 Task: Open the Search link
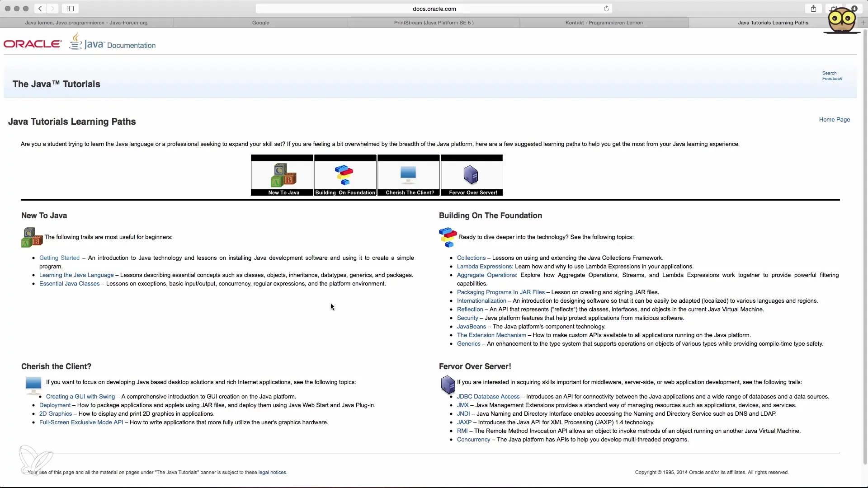pos(829,73)
